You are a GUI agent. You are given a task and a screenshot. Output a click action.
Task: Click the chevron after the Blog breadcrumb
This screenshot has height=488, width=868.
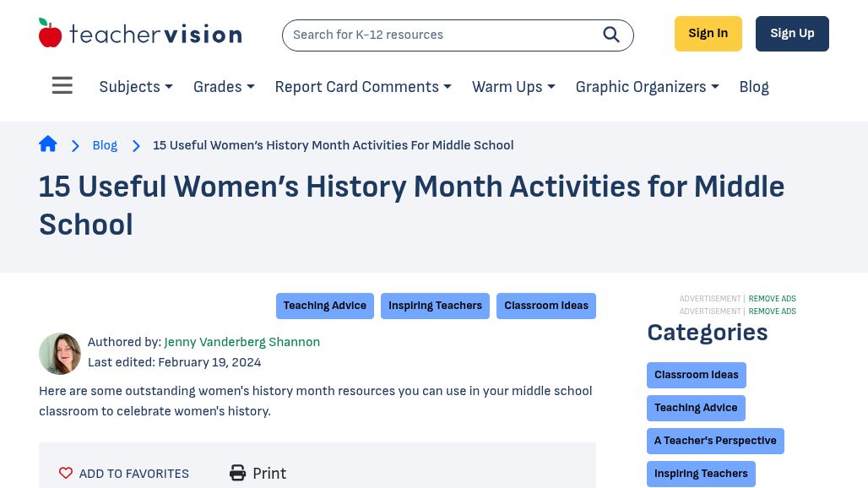(x=136, y=145)
